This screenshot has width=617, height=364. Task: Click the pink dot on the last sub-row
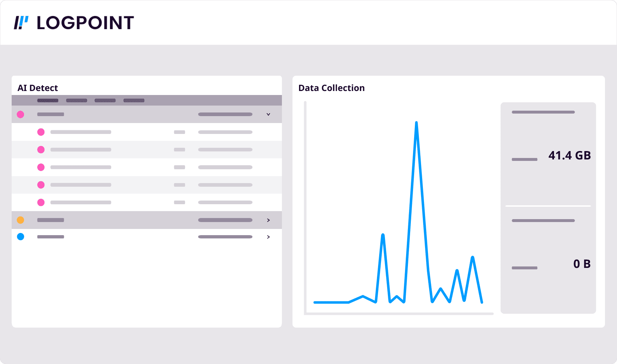pos(41,202)
